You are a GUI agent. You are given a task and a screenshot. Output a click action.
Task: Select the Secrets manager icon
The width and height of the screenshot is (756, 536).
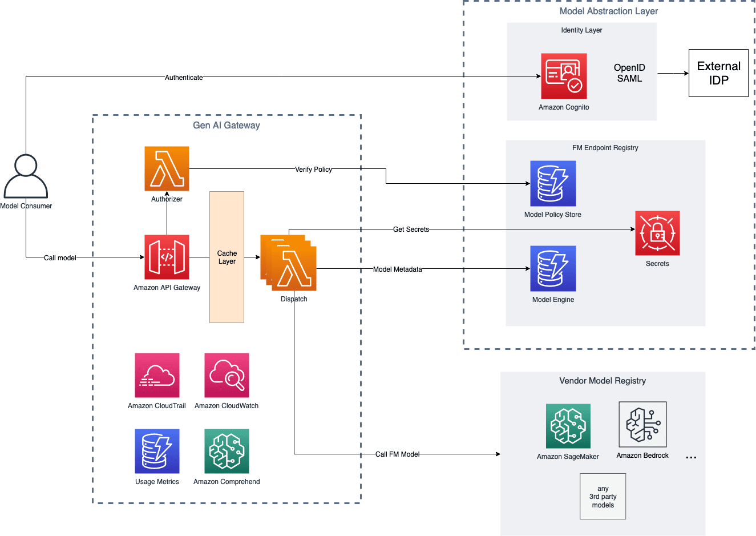pos(657,233)
